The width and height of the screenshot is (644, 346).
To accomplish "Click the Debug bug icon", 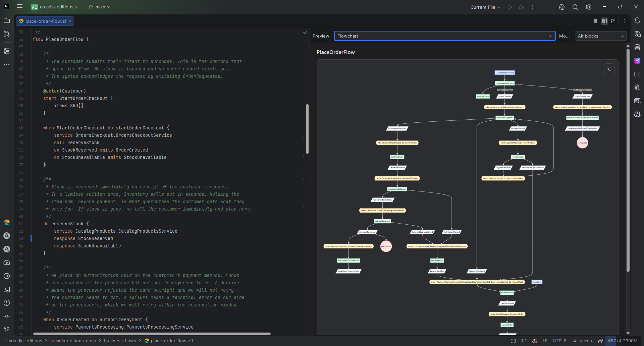I will (521, 7).
